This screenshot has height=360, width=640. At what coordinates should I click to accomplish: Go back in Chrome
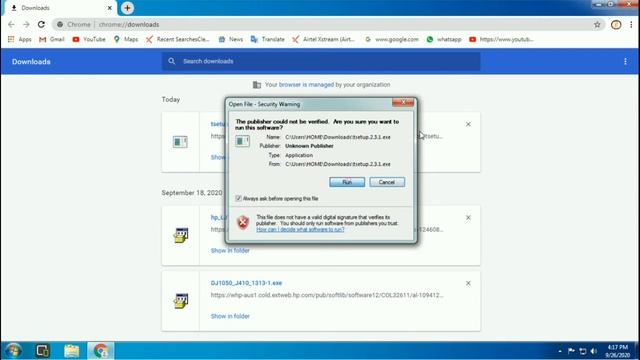pos(11,24)
